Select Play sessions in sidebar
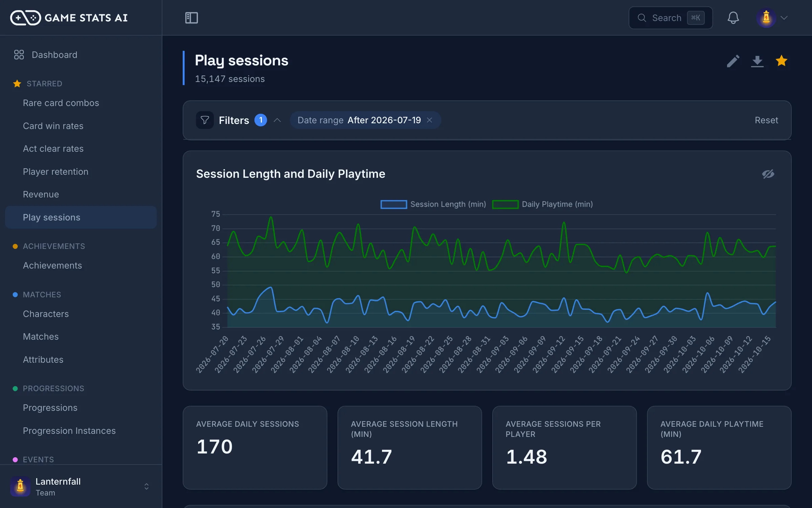 (x=81, y=217)
